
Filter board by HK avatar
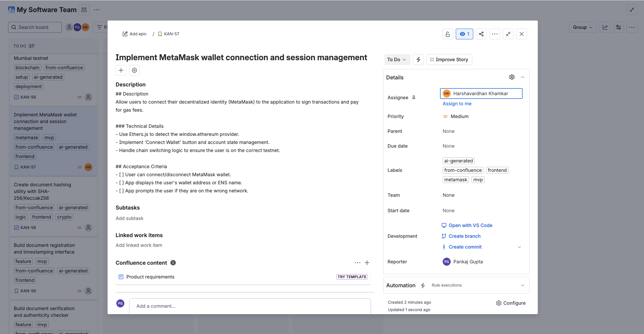pos(85,27)
